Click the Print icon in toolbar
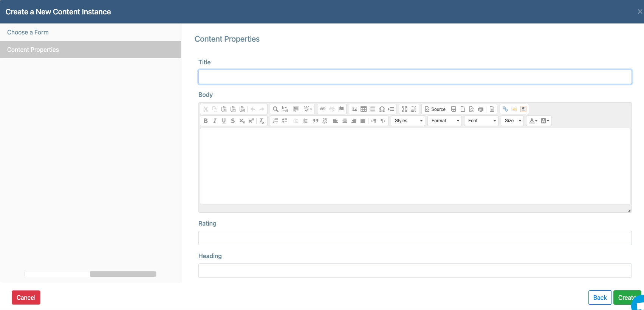Image resolution: width=644 pixels, height=310 pixels. [x=481, y=109]
